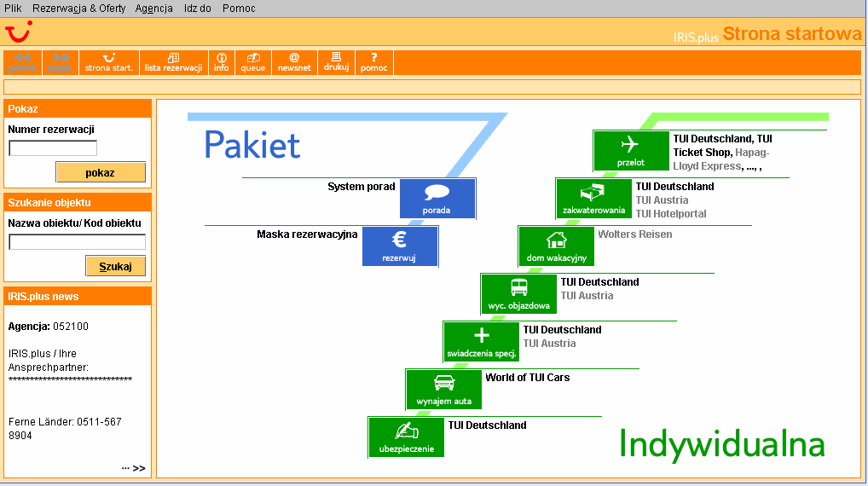
Task: Click TUI Austria beside wyc. objazdowa
Action: (x=587, y=296)
